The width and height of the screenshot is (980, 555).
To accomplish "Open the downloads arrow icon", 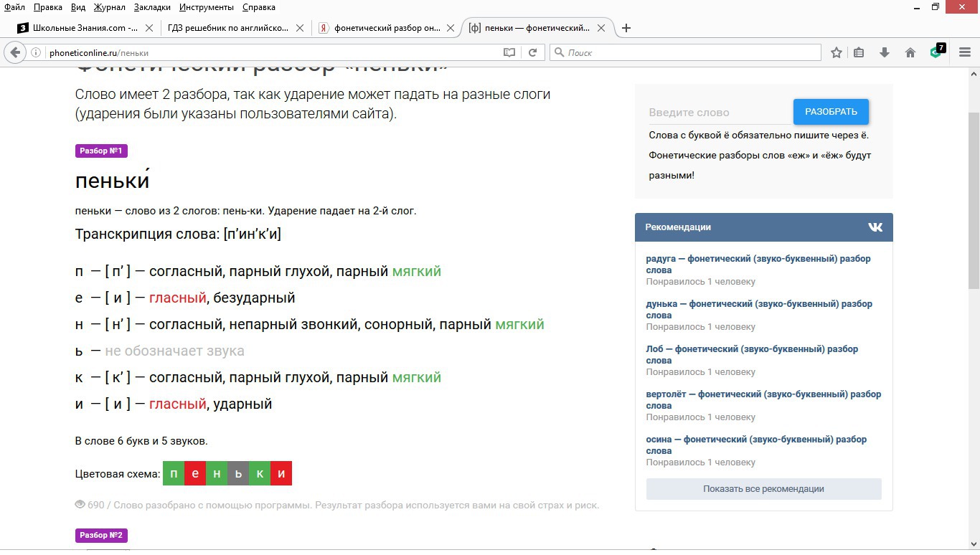I will point(885,52).
